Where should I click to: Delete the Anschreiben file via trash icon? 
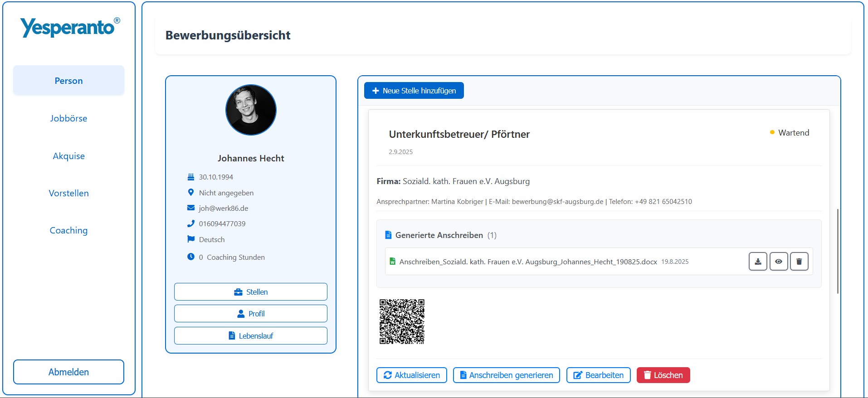[x=799, y=262]
